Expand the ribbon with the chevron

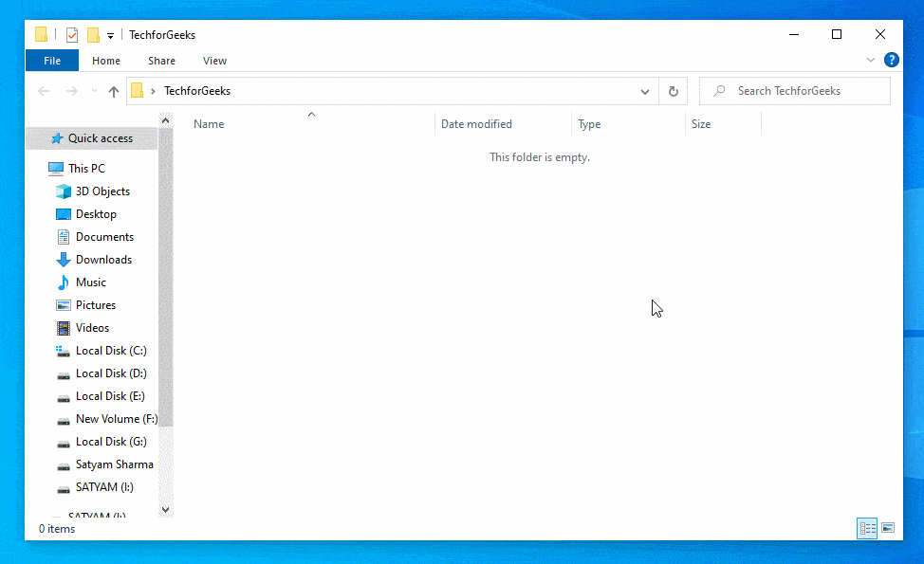pyautogui.click(x=870, y=60)
